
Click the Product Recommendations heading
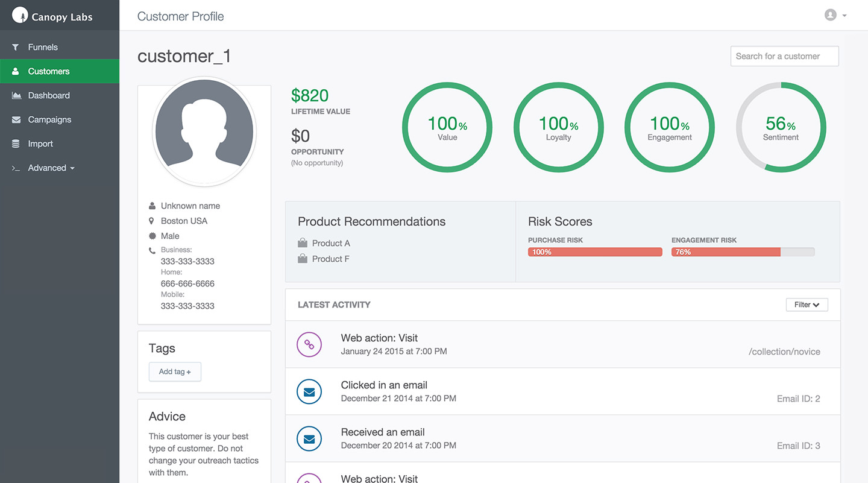[x=371, y=221]
